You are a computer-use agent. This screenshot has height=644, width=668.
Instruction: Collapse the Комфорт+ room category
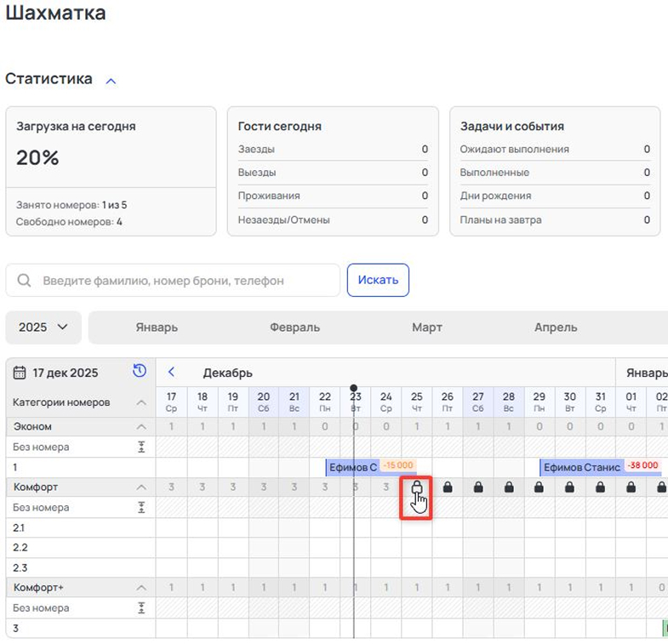click(142, 588)
